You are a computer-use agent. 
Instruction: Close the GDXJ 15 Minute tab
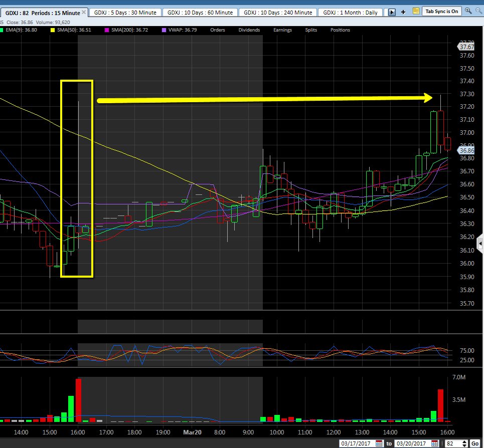[x=84, y=12]
